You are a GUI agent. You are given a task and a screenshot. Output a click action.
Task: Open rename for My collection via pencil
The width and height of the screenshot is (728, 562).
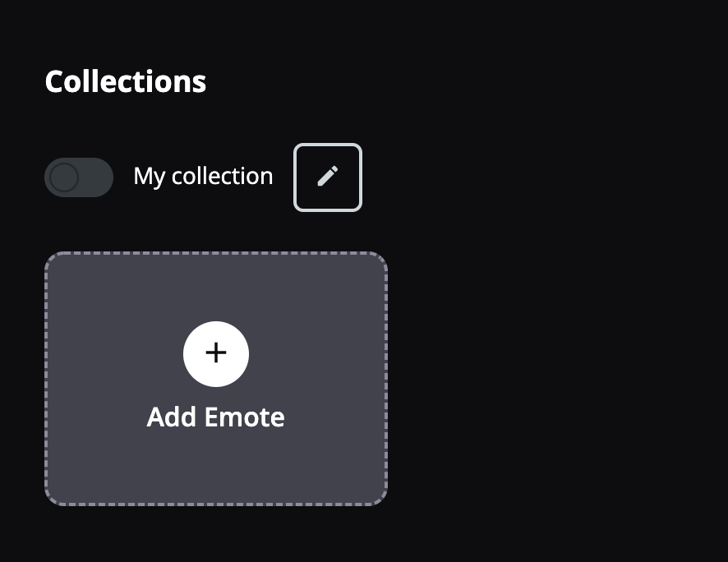[328, 177]
